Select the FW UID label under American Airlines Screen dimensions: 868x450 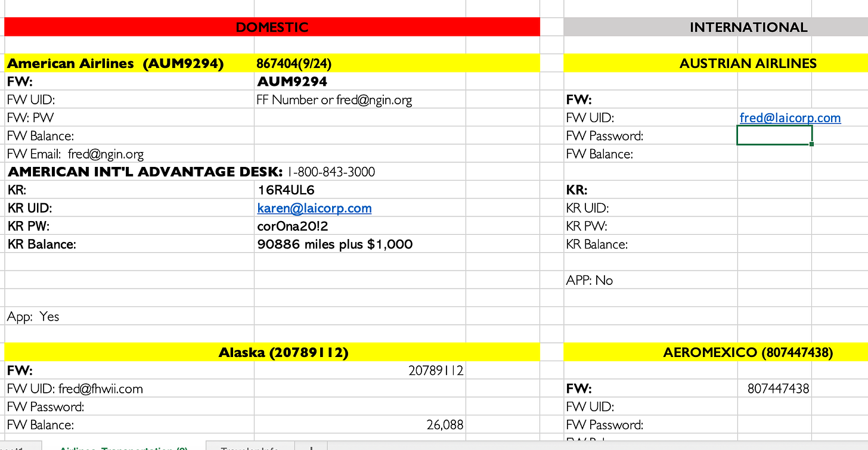[x=129, y=100]
